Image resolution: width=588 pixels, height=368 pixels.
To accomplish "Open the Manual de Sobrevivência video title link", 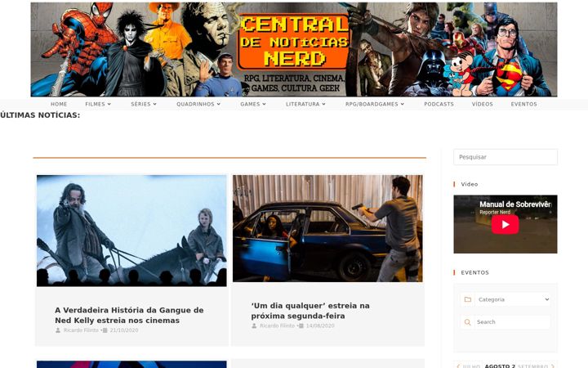I will pyautogui.click(x=514, y=204).
